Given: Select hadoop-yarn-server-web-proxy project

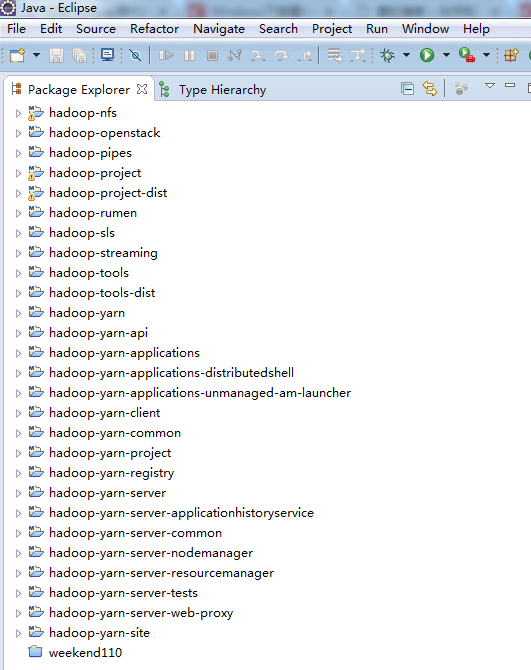Looking at the screenshot, I should coord(141,613).
